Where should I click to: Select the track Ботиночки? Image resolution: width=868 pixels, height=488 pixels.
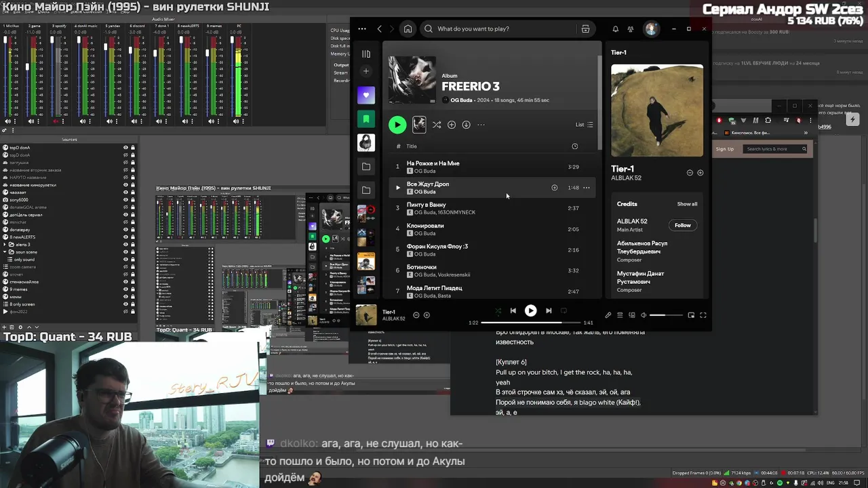492,270
